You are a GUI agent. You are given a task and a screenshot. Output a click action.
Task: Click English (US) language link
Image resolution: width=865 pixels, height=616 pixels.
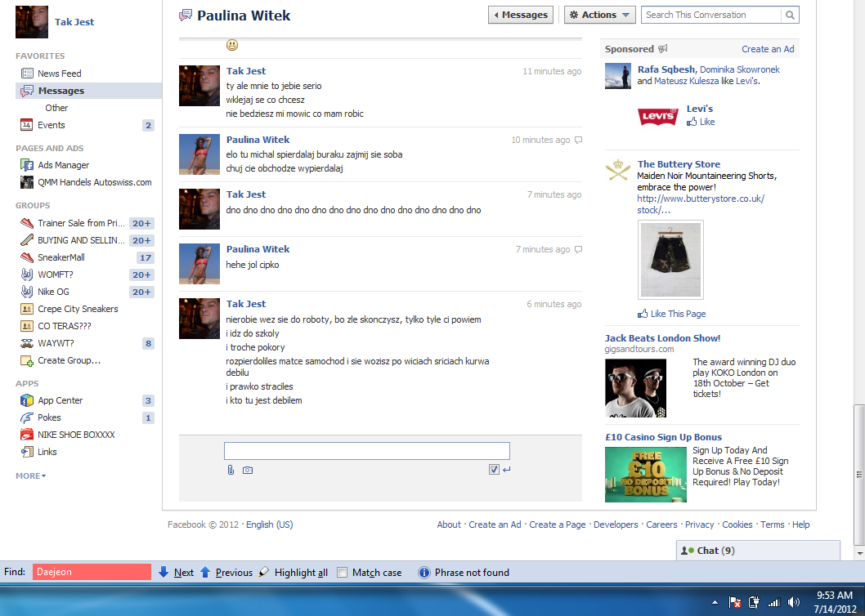tap(269, 524)
